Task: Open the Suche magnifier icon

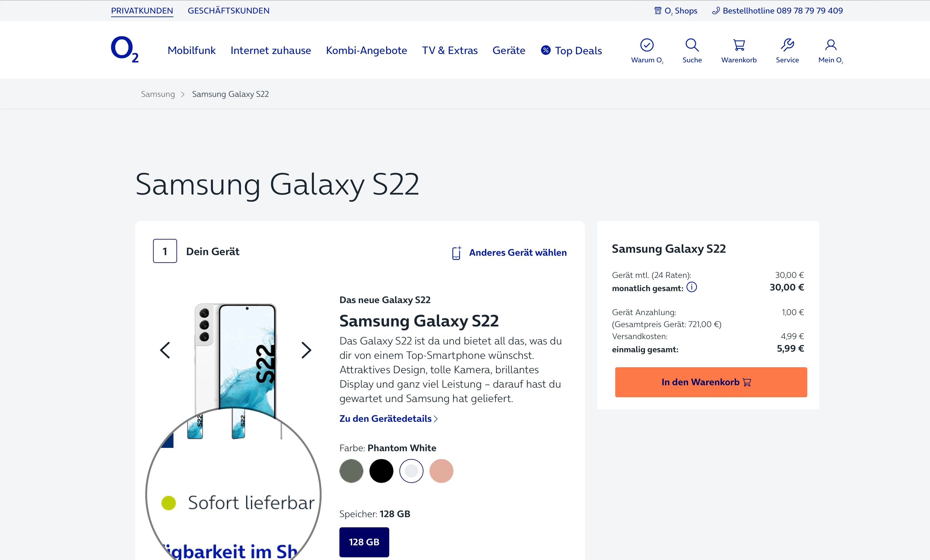Action: point(692,45)
